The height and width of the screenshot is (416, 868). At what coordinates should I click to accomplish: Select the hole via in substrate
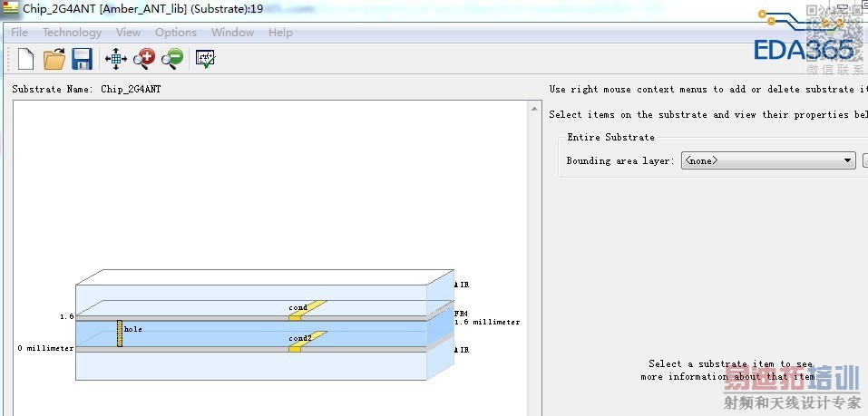[x=120, y=334]
